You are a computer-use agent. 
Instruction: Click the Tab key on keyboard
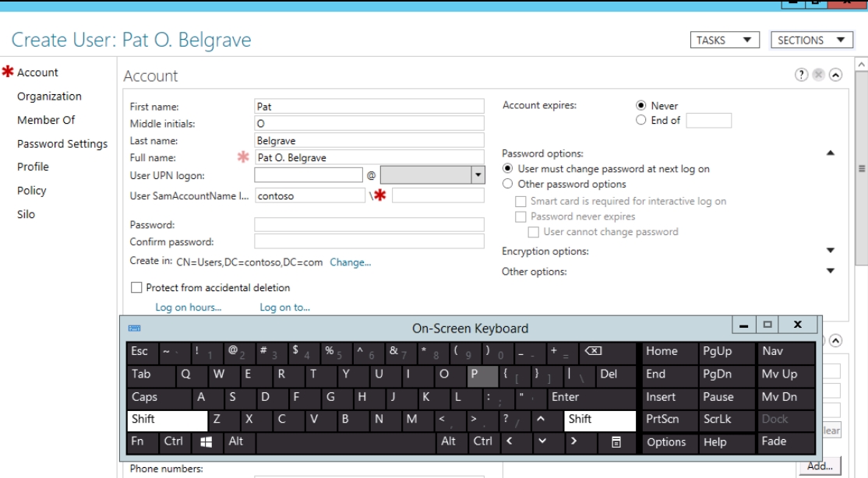(x=150, y=374)
